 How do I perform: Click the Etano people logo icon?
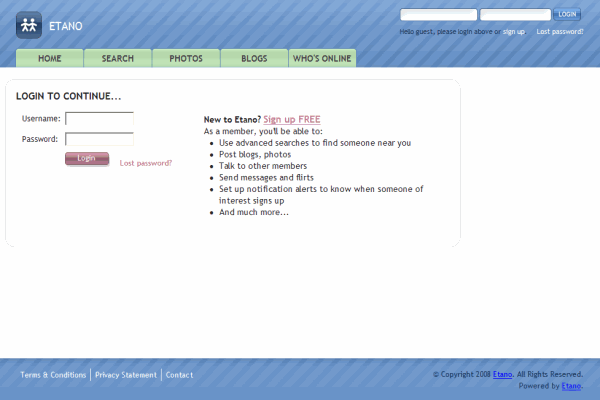click(x=29, y=25)
